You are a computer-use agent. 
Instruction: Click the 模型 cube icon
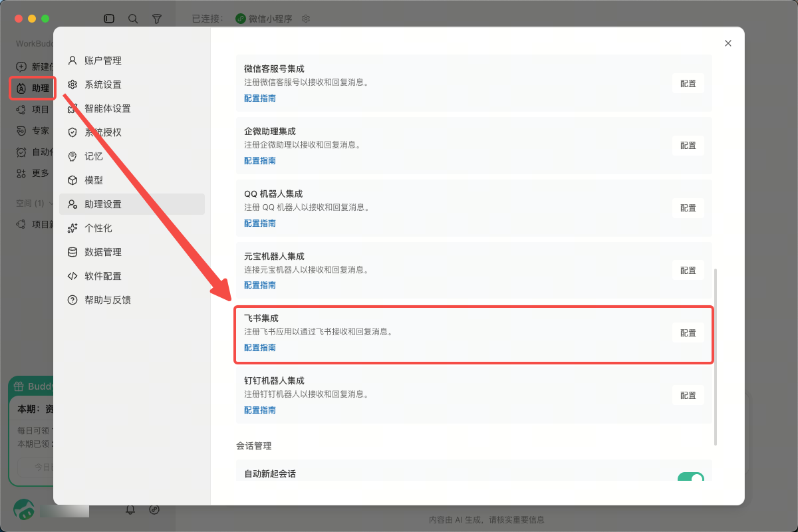tap(72, 180)
